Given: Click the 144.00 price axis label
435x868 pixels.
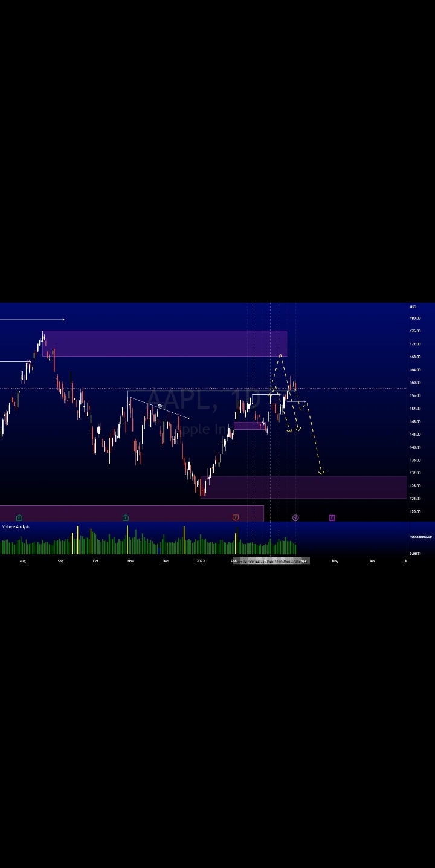Looking at the screenshot, I should (415, 434).
